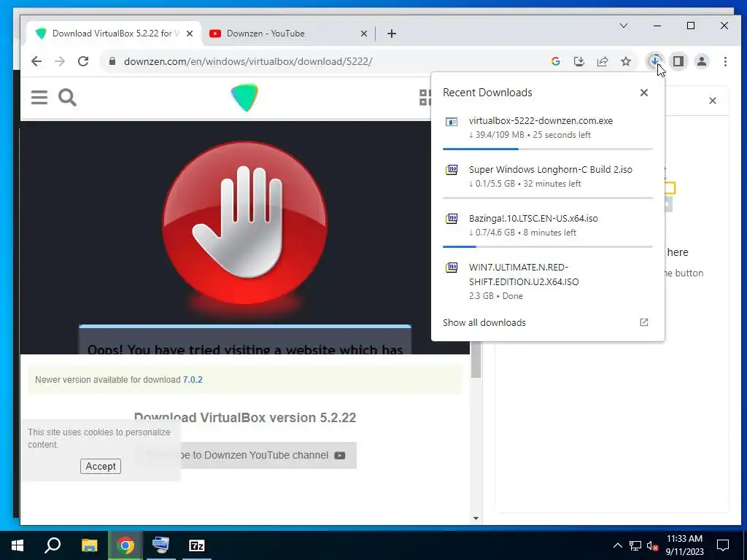Image resolution: width=747 pixels, height=560 pixels.
Task: Click the computer app icon on taskbar
Action: click(160, 545)
